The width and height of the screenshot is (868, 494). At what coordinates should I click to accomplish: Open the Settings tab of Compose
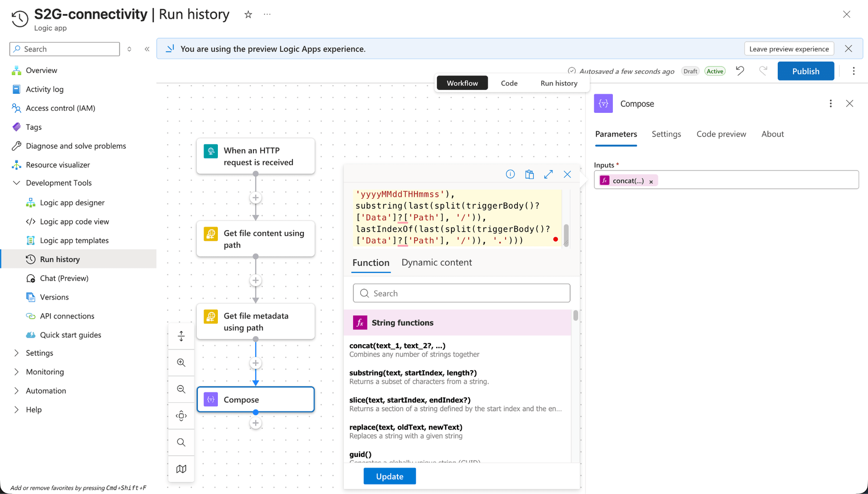coord(666,134)
